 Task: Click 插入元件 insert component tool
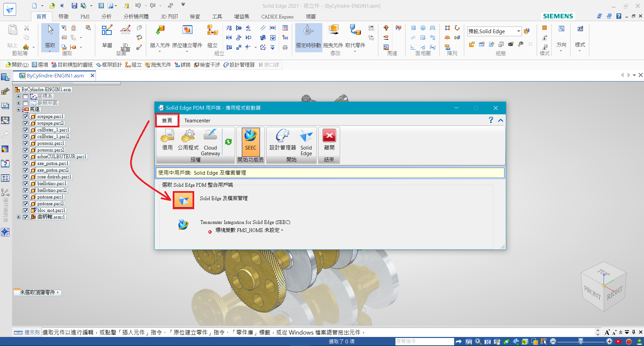pyautogui.click(x=160, y=37)
